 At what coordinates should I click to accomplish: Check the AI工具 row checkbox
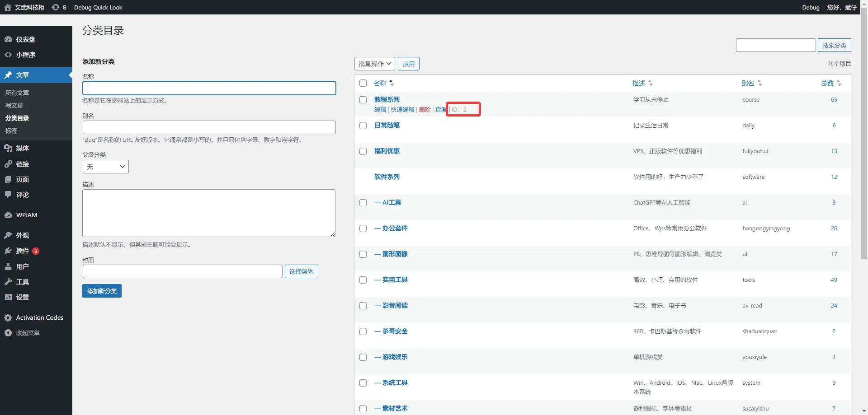[363, 203]
